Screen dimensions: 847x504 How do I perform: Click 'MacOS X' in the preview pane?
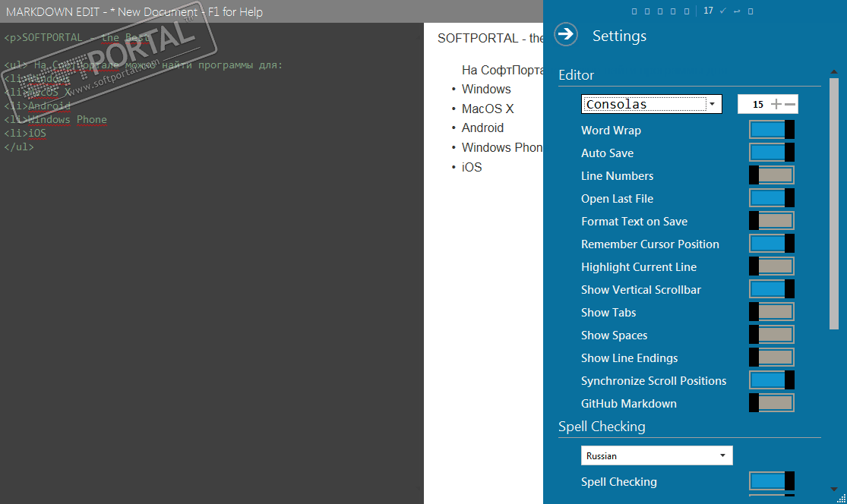click(x=487, y=109)
